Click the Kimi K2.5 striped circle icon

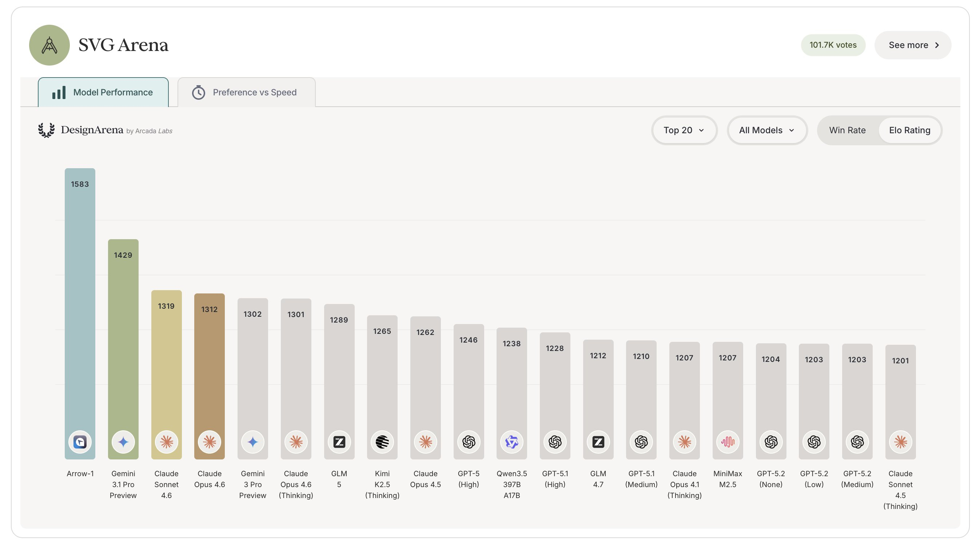tap(382, 442)
